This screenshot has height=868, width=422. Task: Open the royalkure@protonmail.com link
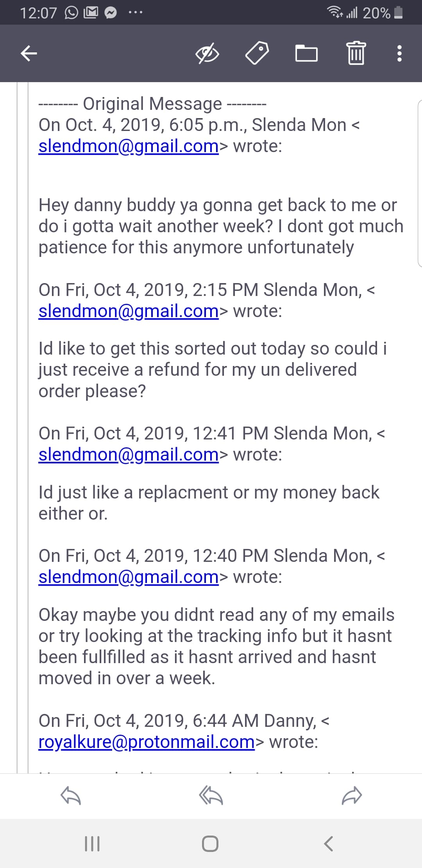click(x=147, y=742)
